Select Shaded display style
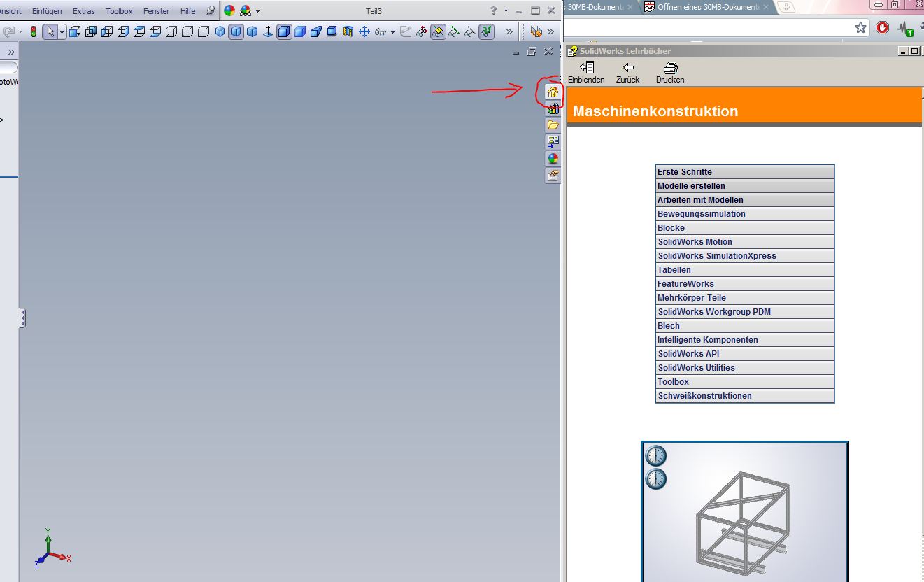Screen dimensions: 924x582 pos(300,31)
